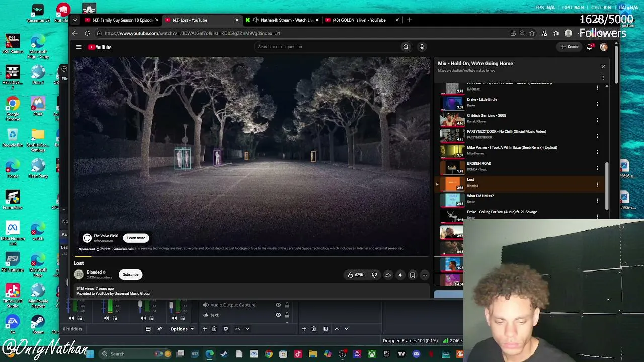
Task: Open options for PARTYNEXTDOOR - No Chill
Action: [x=597, y=136]
